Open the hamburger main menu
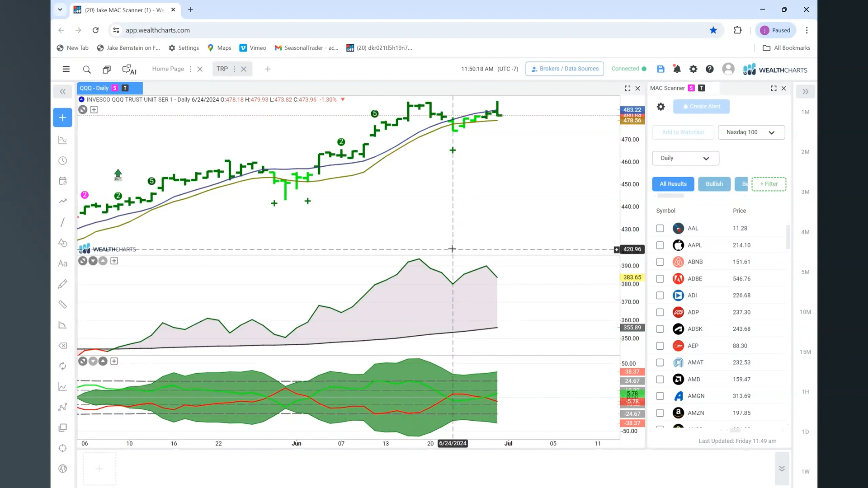 66,69
